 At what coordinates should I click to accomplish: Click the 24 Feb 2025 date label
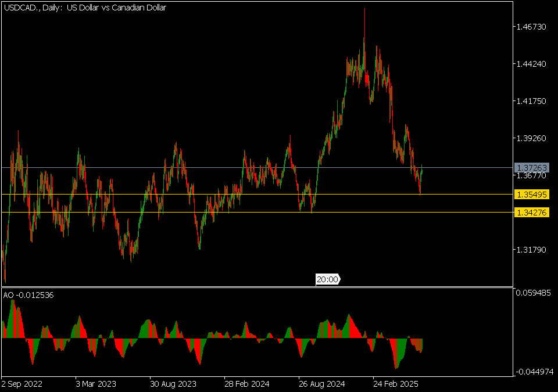(396, 384)
